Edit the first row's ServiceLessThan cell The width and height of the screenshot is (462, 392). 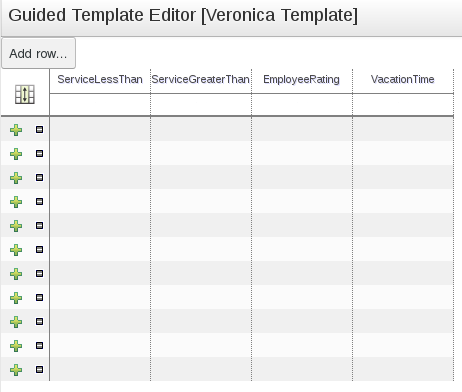click(x=100, y=129)
